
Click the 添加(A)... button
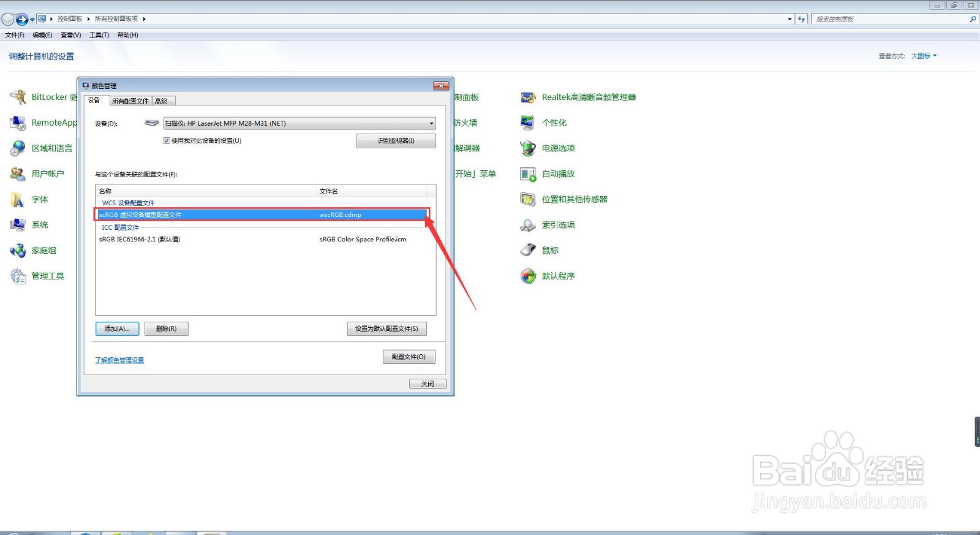tap(117, 329)
